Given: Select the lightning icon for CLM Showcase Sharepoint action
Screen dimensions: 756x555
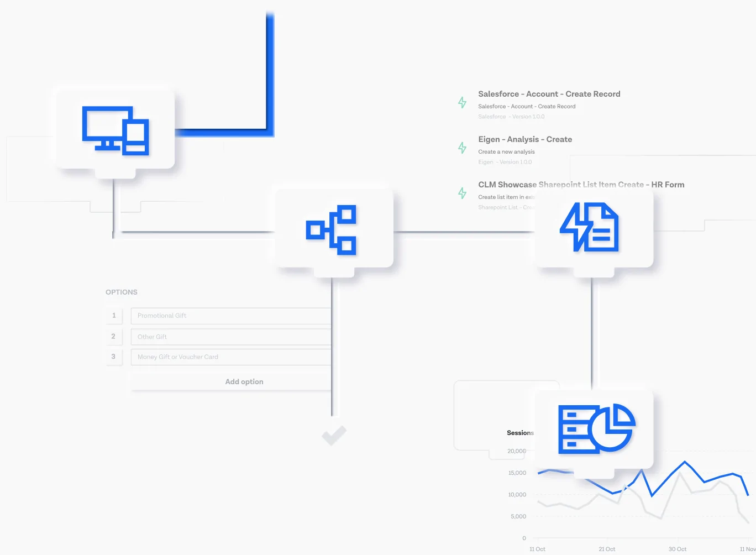Looking at the screenshot, I should (462, 193).
